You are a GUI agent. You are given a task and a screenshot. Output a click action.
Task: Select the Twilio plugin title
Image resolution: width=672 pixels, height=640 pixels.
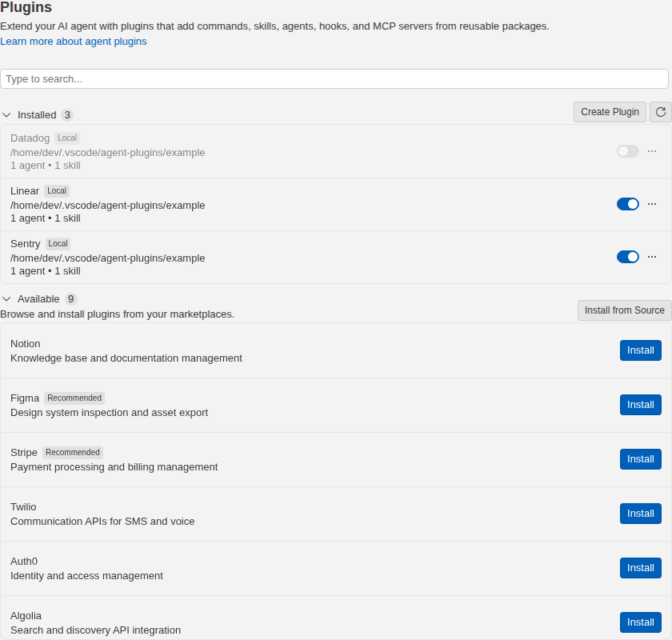click(x=23, y=507)
